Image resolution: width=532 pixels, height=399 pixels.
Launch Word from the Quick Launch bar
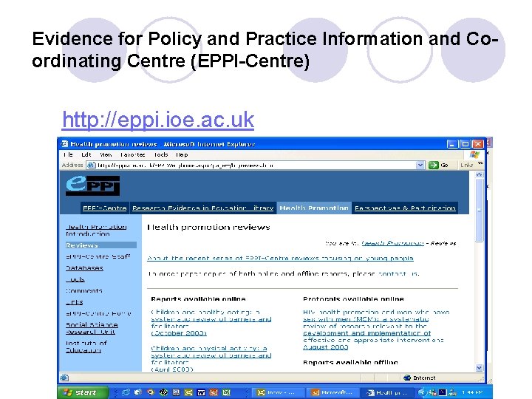[x=201, y=392]
